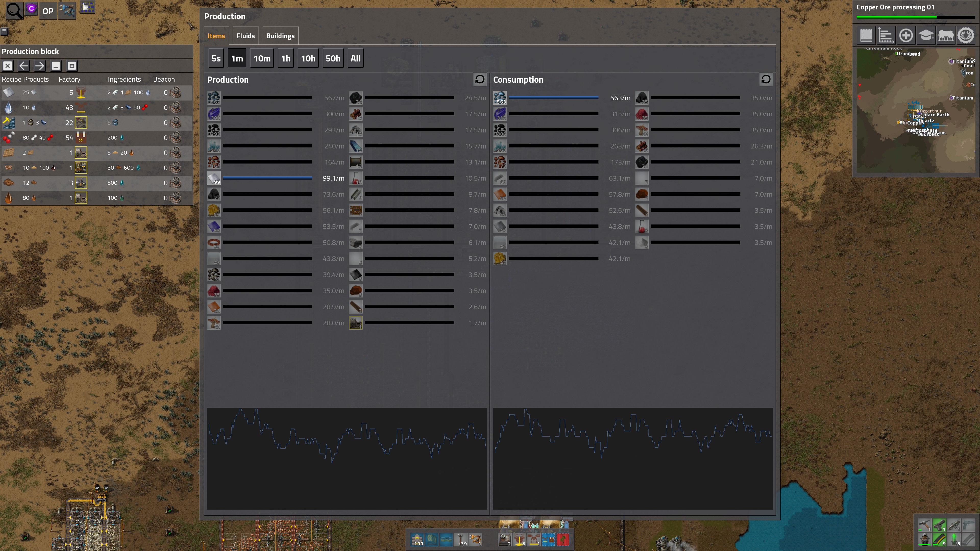Switch to the Items tab

216,36
